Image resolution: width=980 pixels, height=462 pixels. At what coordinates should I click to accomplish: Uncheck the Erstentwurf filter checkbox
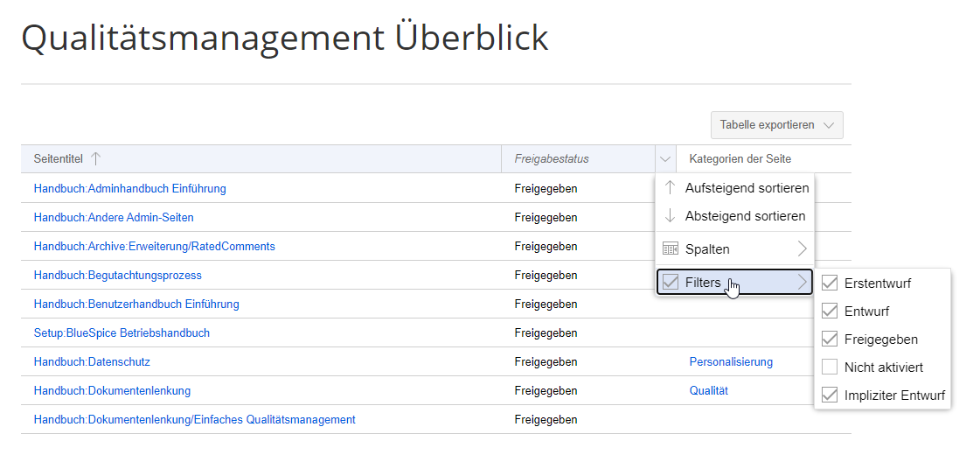pos(830,283)
